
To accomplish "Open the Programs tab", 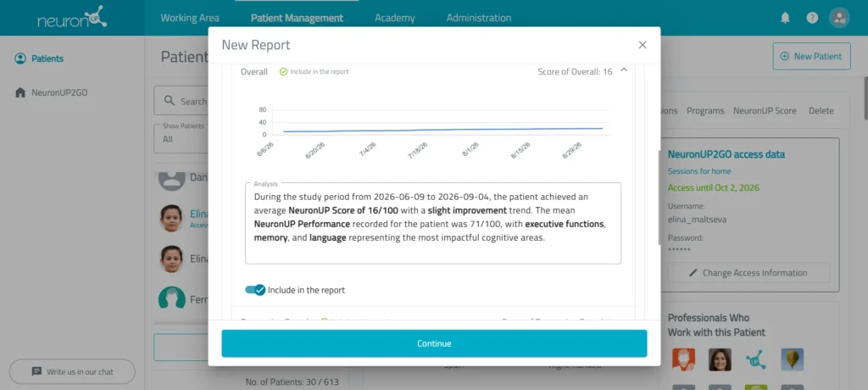I will pos(705,111).
